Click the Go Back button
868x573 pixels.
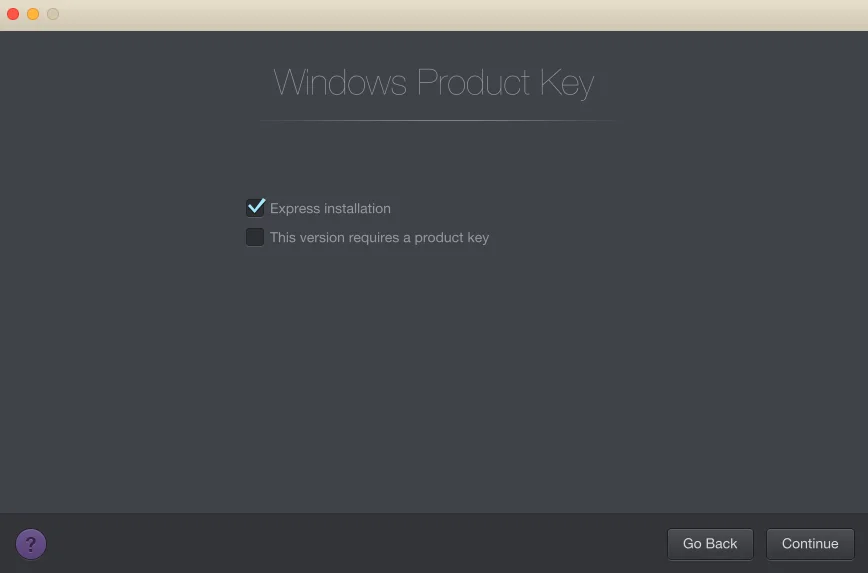(710, 544)
